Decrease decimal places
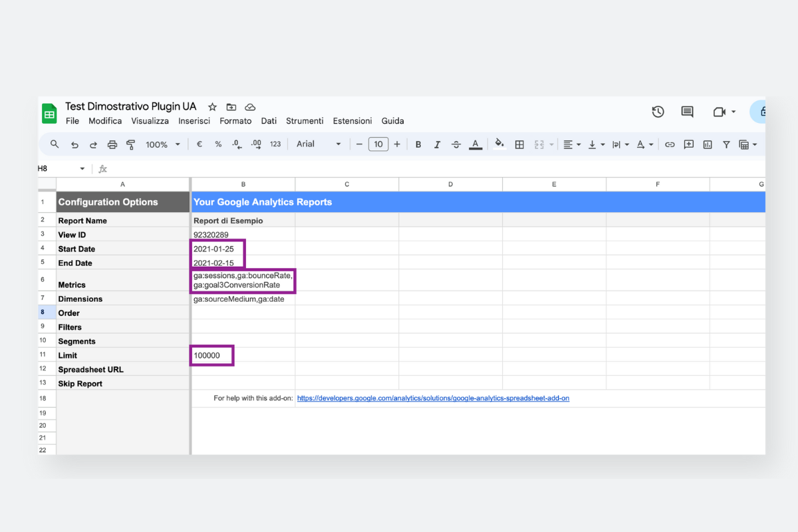798x532 pixels. click(237, 144)
